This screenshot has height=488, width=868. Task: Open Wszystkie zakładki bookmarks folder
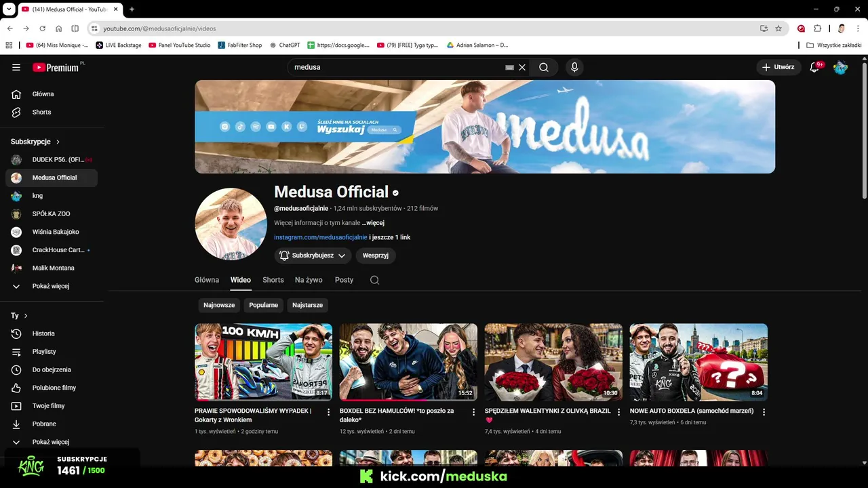pyautogui.click(x=833, y=45)
